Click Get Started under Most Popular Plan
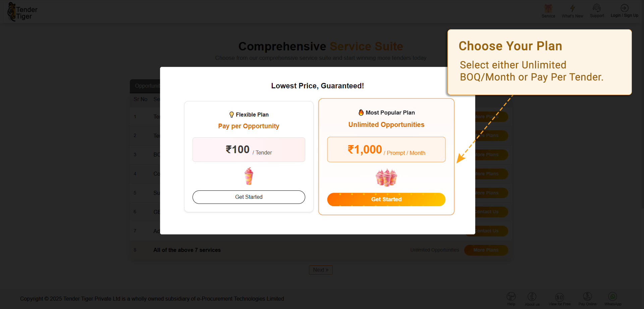Image resolution: width=644 pixels, height=309 pixels. coord(386,200)
